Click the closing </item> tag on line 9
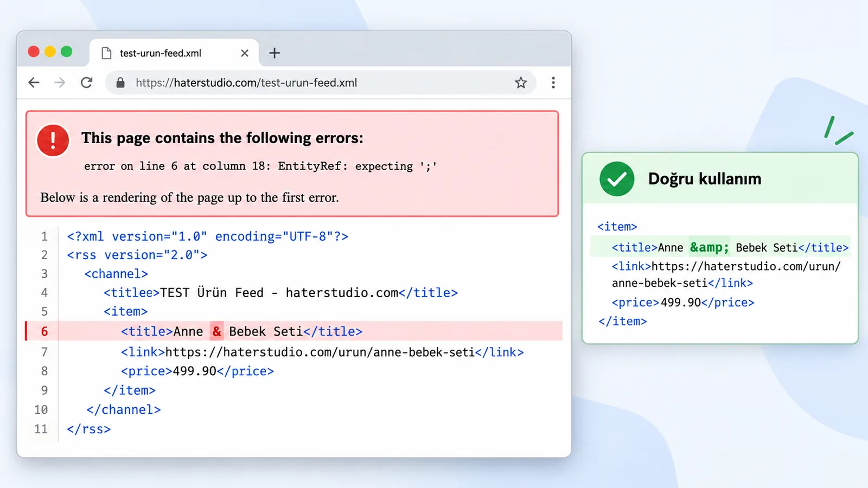The height and width of the screenshot is (488, 868). point(130,390)
